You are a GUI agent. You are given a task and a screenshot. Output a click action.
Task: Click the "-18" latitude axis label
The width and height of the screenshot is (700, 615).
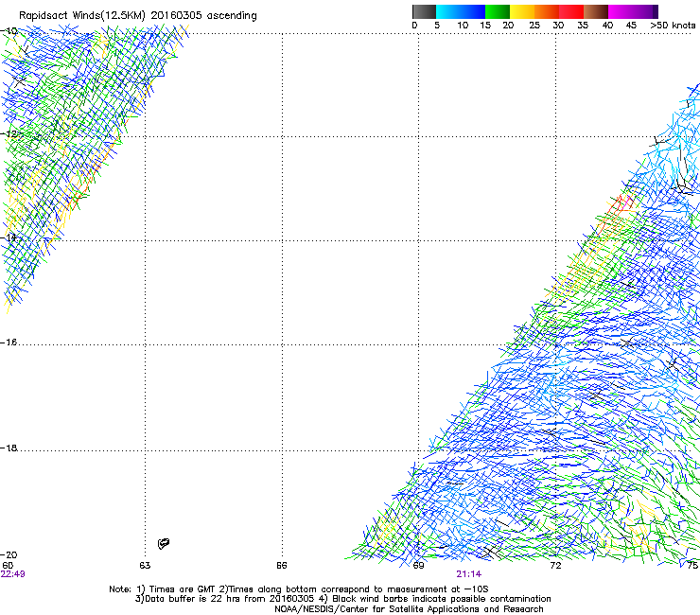tap(9, 448)
